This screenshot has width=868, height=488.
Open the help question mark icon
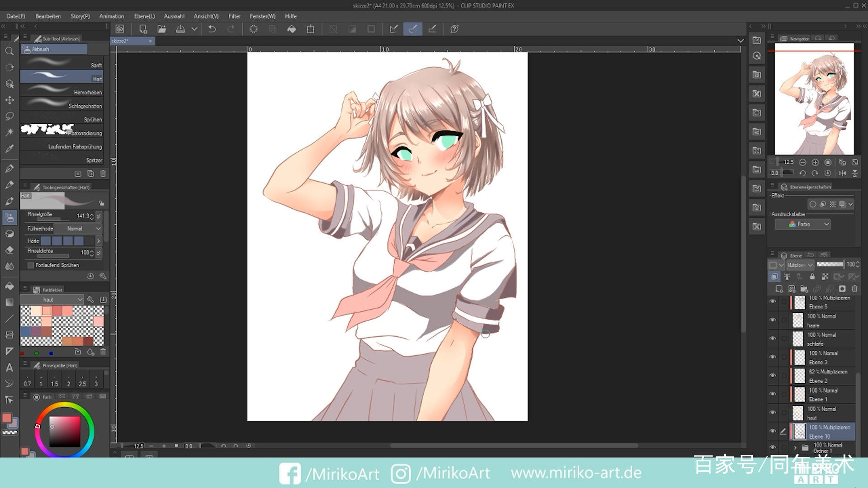[x=454, y=29]
